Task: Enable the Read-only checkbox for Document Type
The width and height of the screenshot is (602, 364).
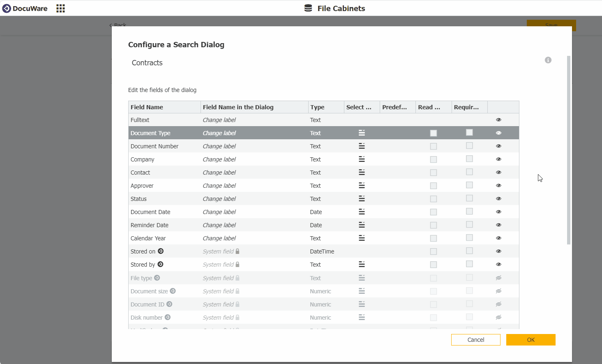Action: coord(433,133)
